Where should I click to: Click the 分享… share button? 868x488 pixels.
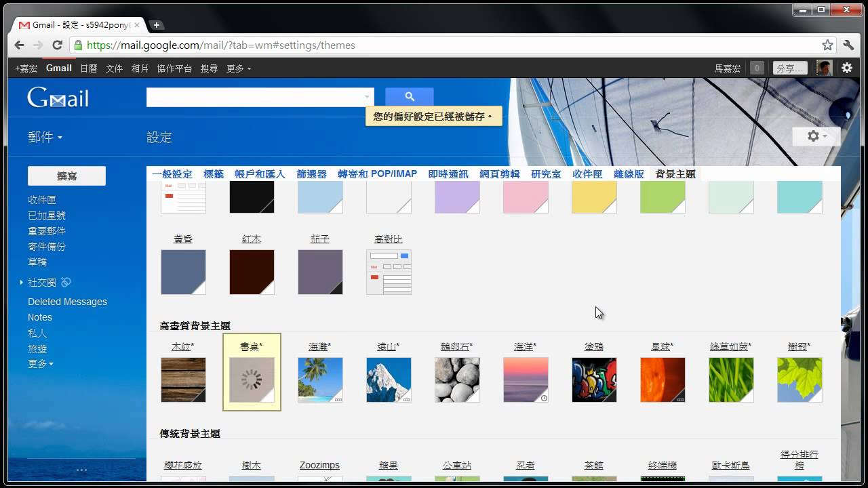790,68
